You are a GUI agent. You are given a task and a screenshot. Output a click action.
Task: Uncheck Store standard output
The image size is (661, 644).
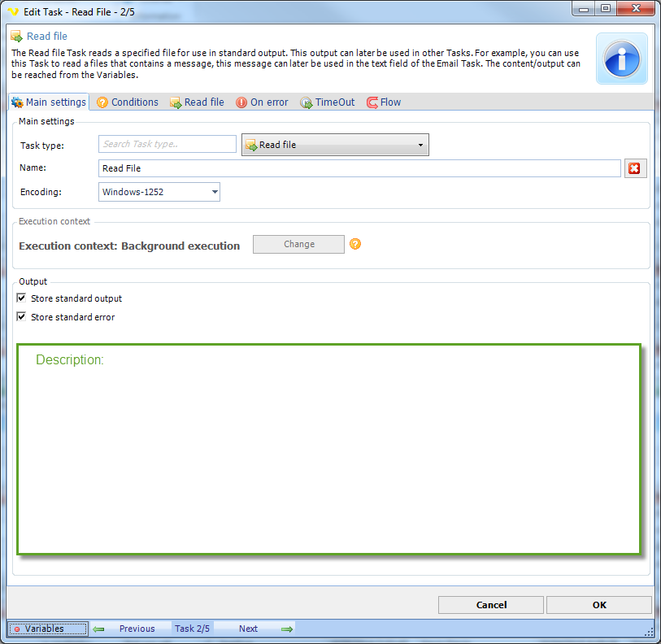[x=22, y=298]
